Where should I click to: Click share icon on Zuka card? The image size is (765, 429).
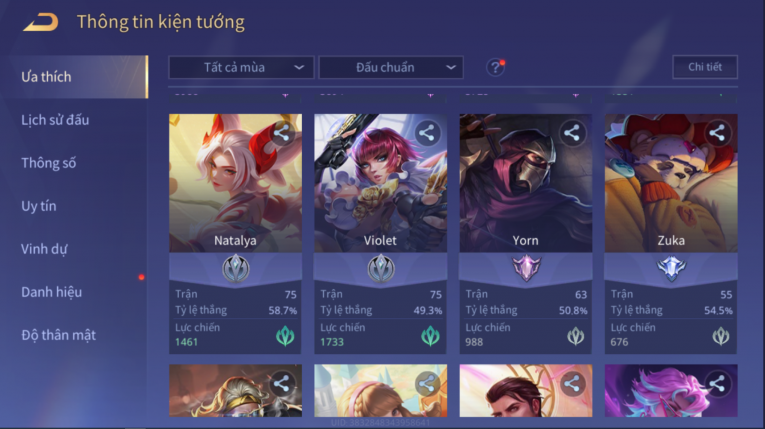[717, 133]
